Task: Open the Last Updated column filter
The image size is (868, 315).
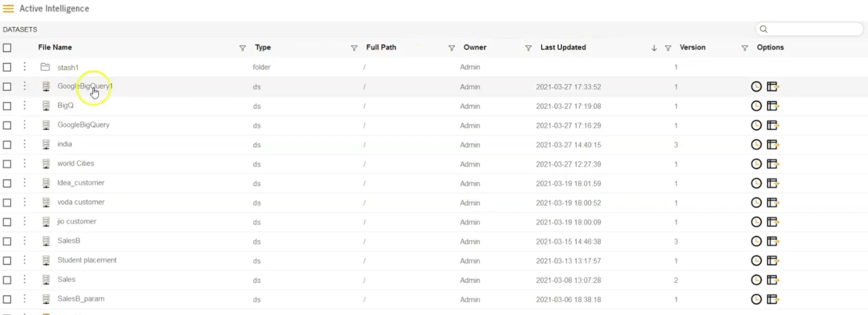Action: 668,48
